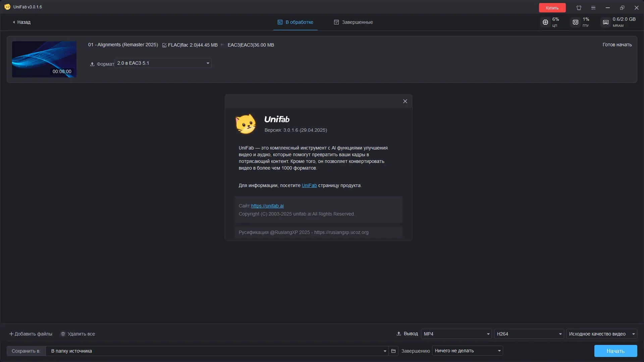
Task: Open the hamburger main menu
Action: (x=593, y=8)
